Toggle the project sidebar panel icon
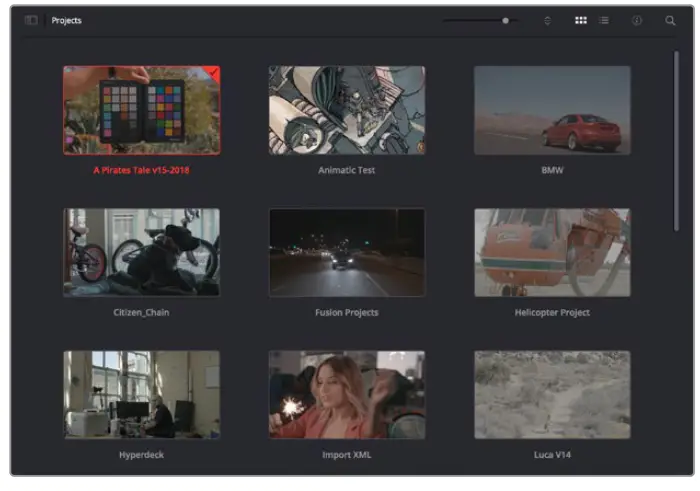Image resolution: width=700 pixels, height=491 pixels. (31, 20)
